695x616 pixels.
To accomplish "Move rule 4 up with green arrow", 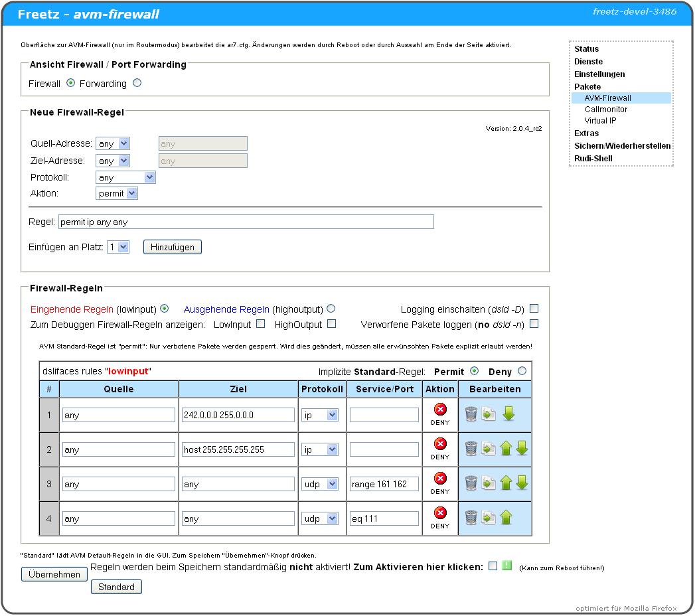I will point(506,518).
